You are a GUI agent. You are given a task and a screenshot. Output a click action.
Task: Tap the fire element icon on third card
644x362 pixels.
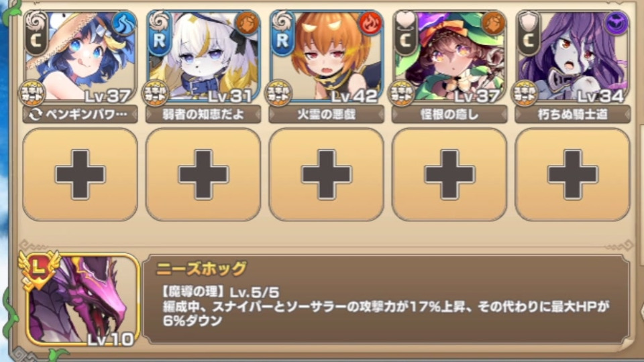370,24
